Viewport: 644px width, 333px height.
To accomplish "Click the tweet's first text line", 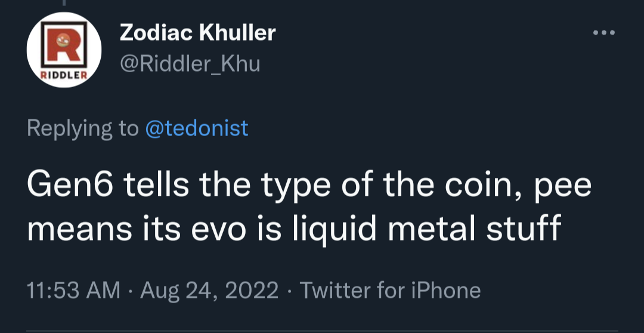I will point(309,186).
